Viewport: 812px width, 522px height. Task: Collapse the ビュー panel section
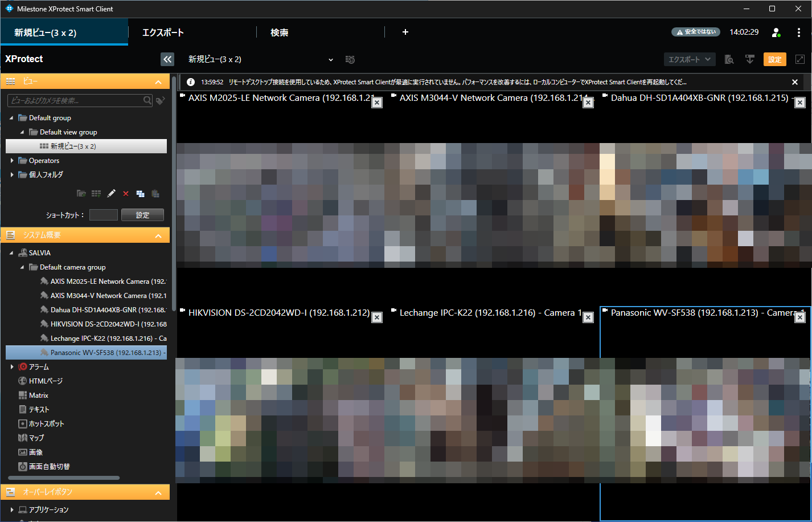(x=158, y=82)
